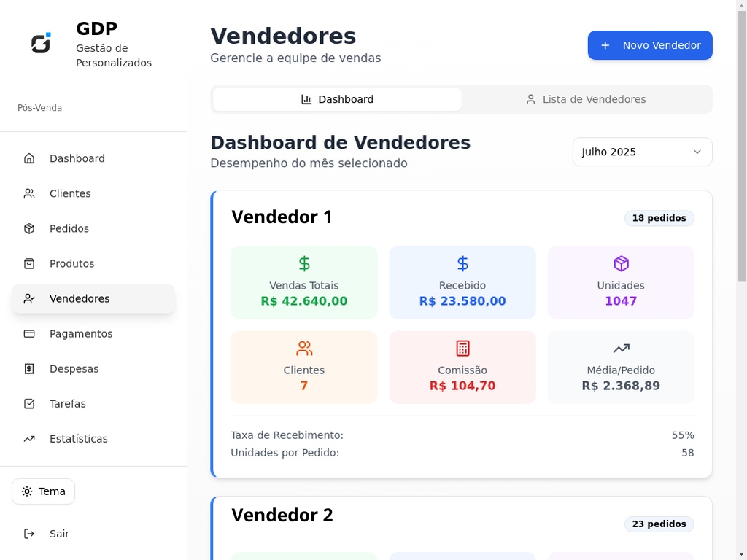The image size is (747, 560).
Task: Click the Vendedor 1 card title
Action: tap(282, 217)
